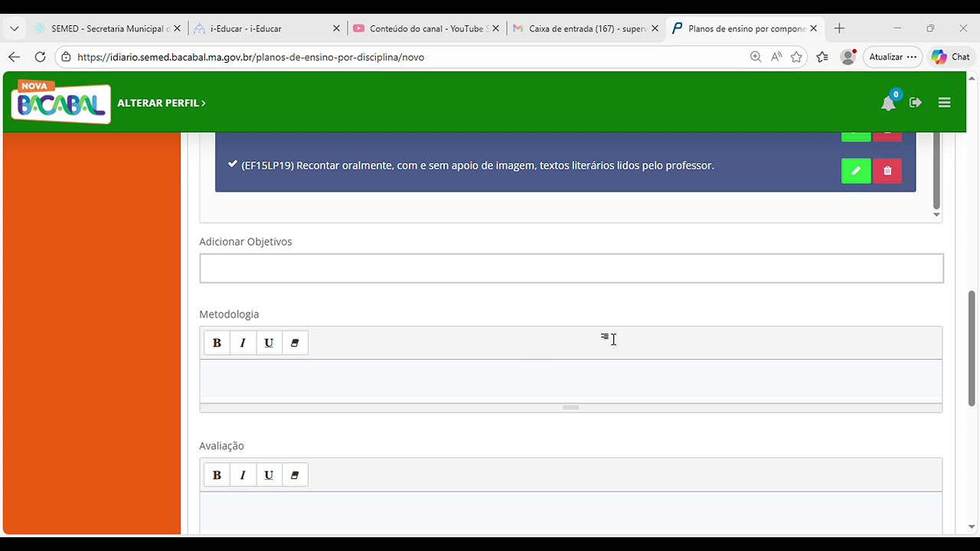The width and height of the screenshot is (980, 551).
Task: Click the page vertical scrollbar thumb
Action: click(972, 348)
